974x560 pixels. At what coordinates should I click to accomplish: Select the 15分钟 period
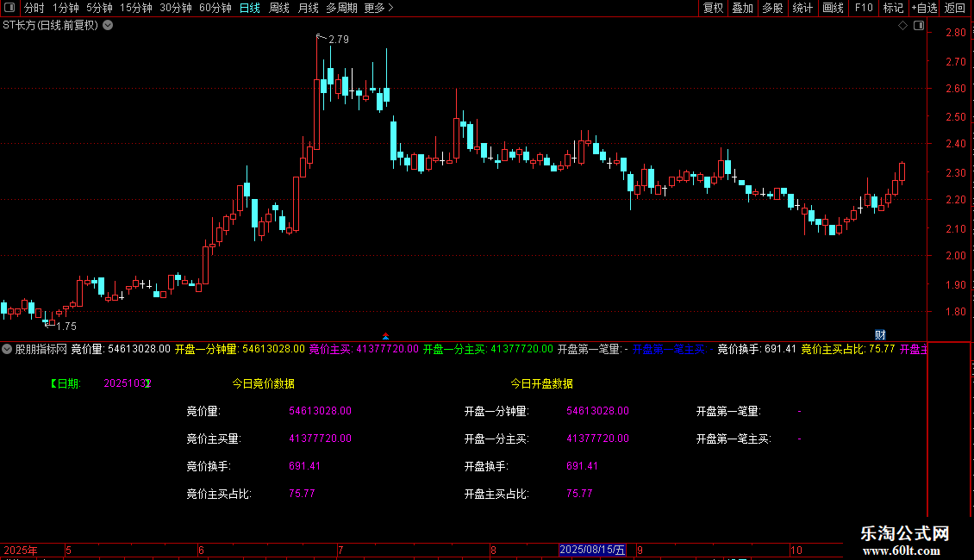point(136,8)
